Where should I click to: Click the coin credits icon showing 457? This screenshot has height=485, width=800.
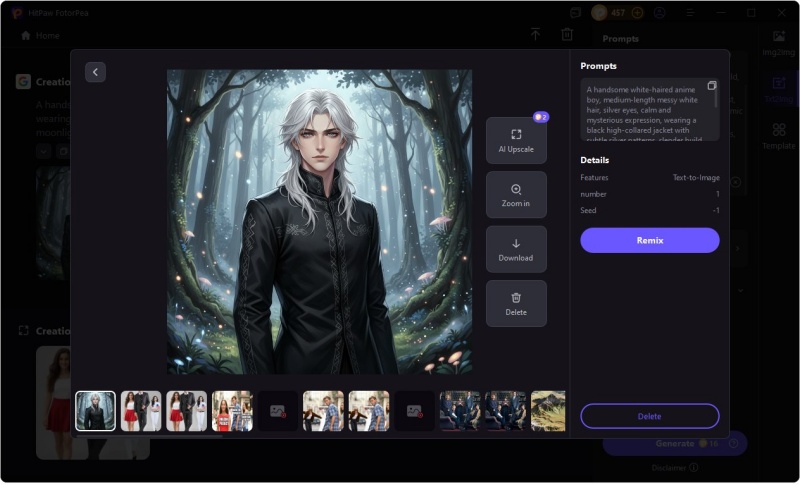pos(599,13)
